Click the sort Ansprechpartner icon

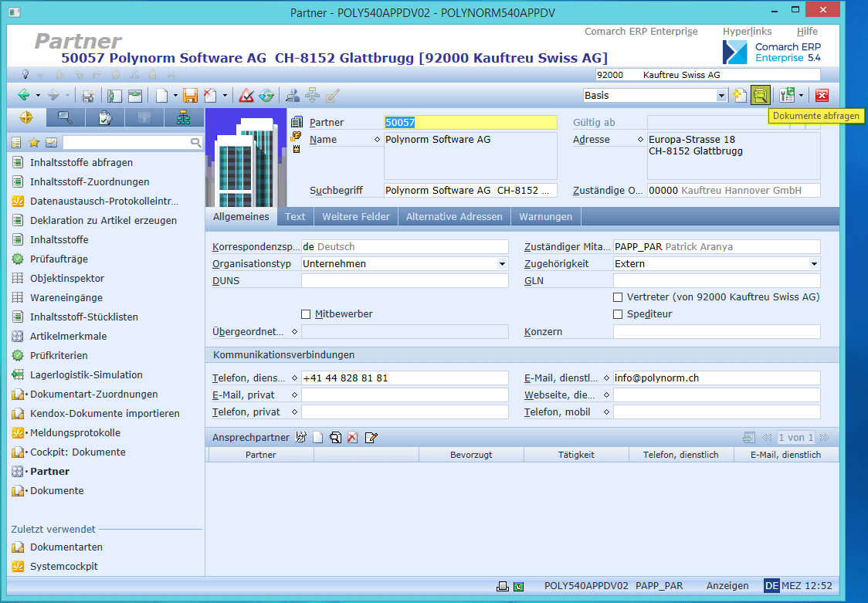point(300,438)
